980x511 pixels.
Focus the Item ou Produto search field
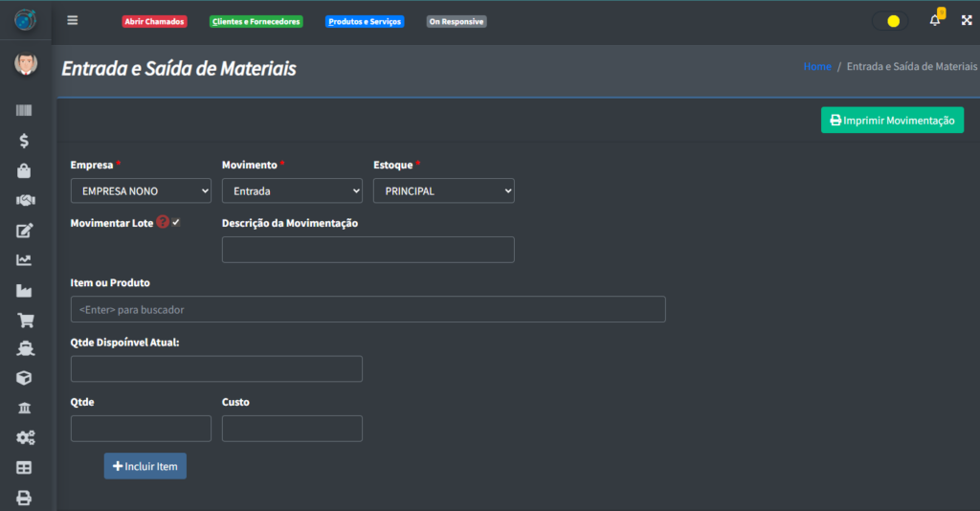367,309
